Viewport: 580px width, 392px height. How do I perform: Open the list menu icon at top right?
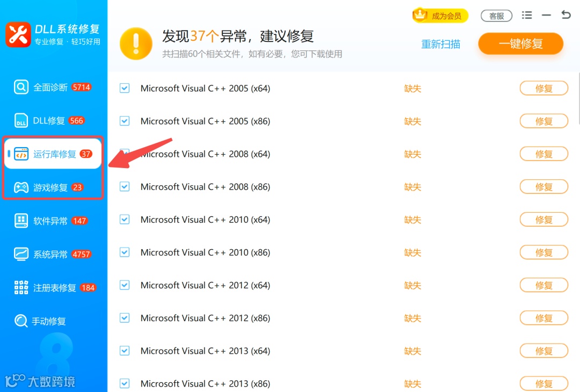coord(527,15)
